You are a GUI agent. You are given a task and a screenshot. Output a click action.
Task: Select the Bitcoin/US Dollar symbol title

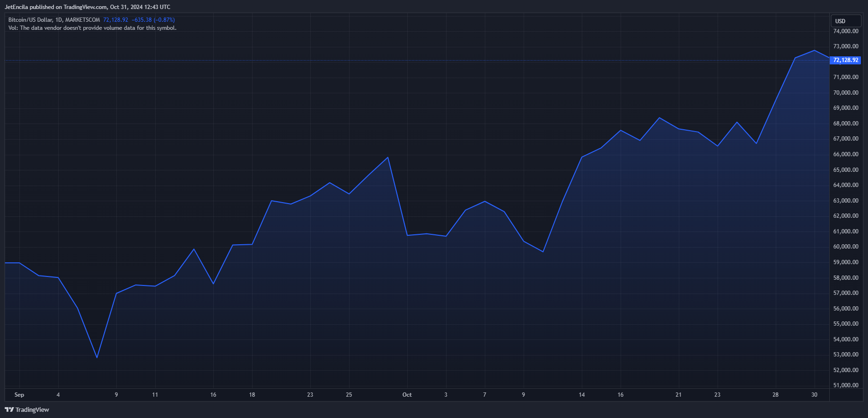(x=30, y=20)
